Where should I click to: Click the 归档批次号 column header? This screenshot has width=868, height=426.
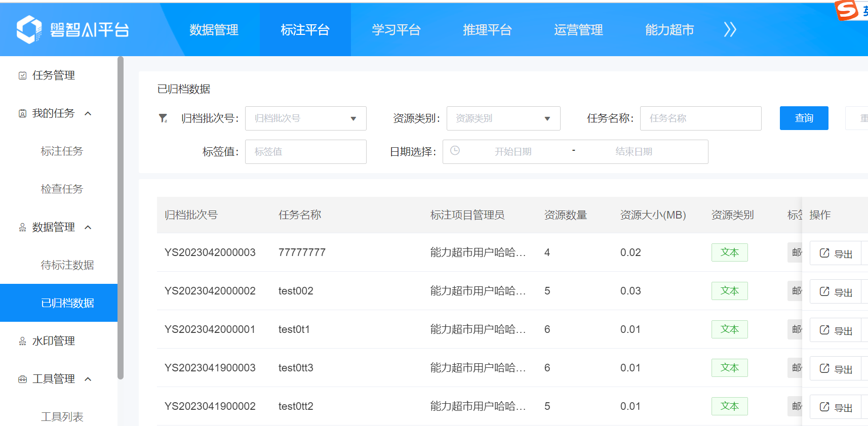(x=191, y=215)
